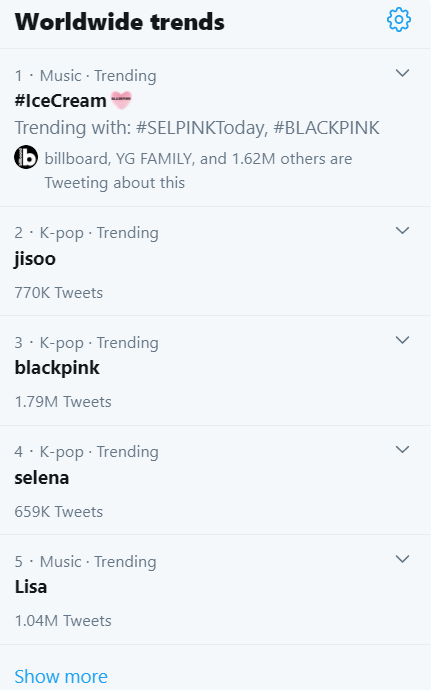Expand the chevron beside selena trend

[x=402, y=449]
